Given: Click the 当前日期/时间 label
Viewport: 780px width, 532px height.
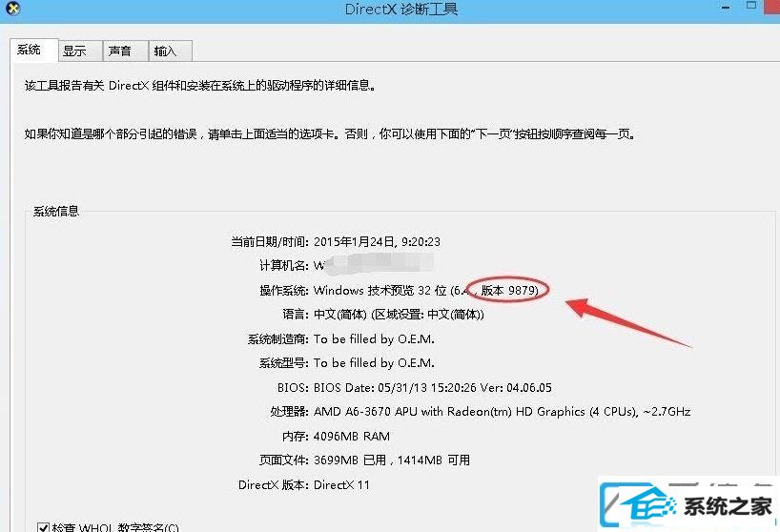Looking at the screenshot, I should [270, 241].
